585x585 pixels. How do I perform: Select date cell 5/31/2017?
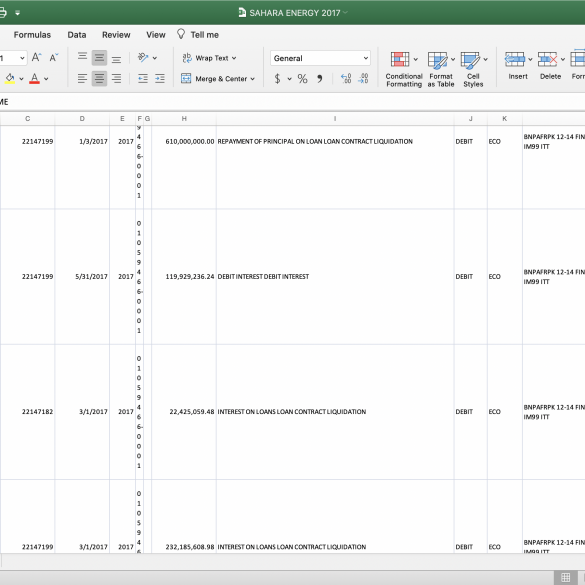tap(82, 276)
